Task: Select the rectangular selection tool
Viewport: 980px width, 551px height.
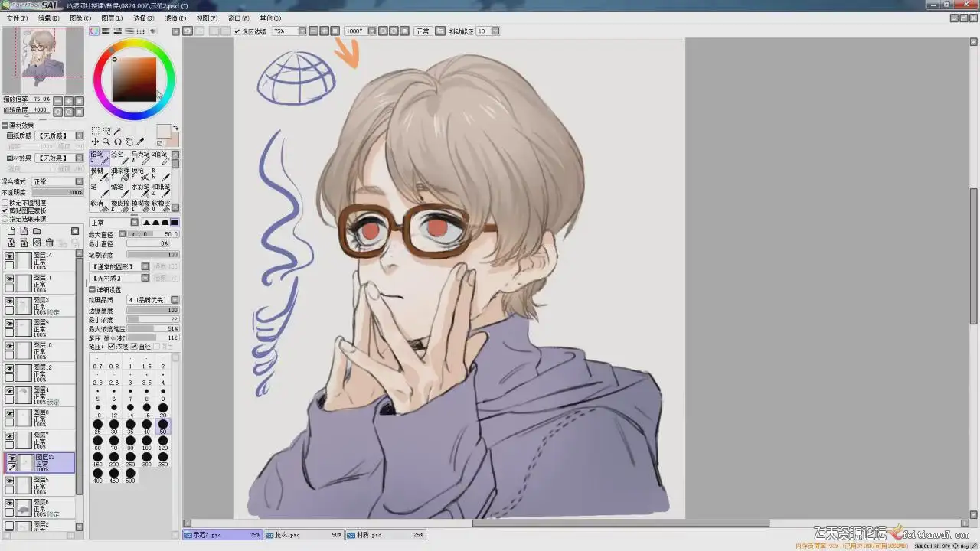Action: (95, 131)
